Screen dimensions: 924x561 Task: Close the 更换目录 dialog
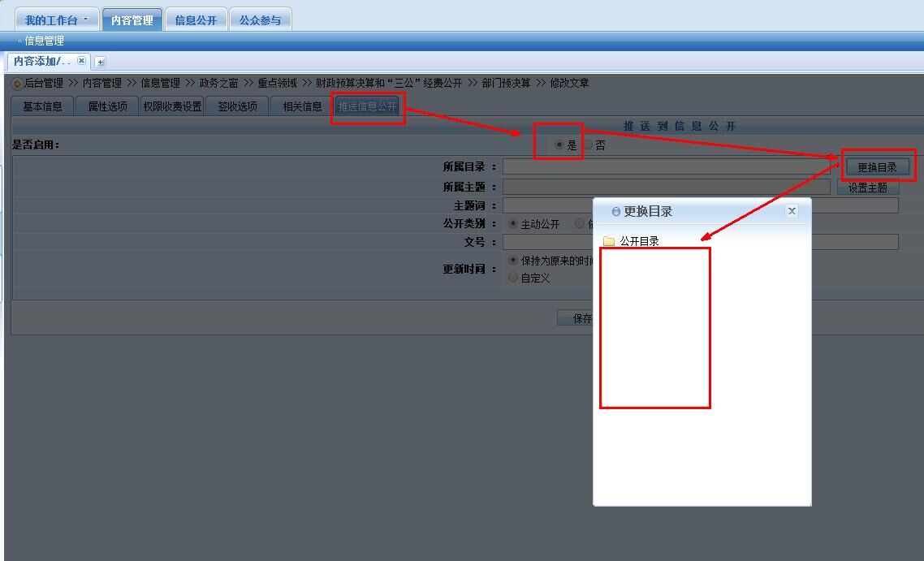792,211
